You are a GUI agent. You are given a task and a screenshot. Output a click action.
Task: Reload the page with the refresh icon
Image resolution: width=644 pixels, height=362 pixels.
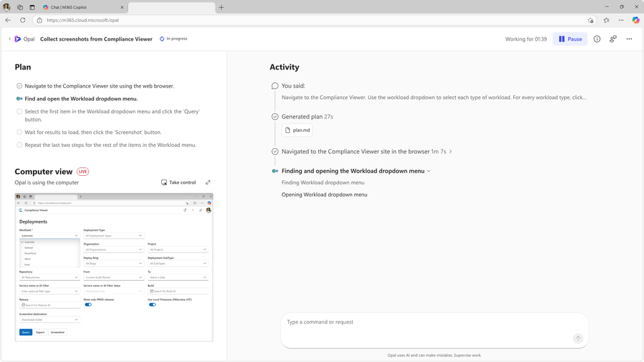coord(23,20)
